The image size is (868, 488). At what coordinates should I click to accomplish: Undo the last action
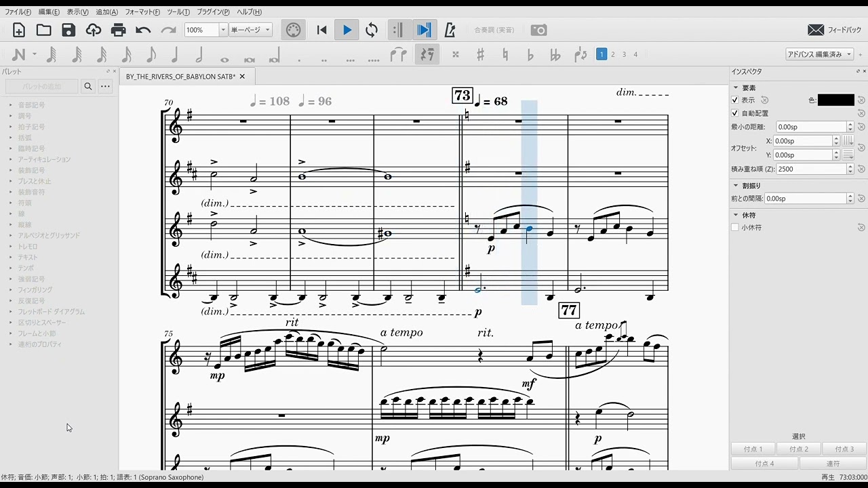pos(143,30)
